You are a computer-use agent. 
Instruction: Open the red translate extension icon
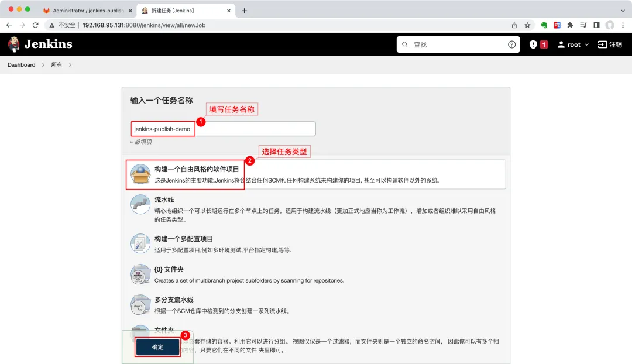pyautogui.click(x=557, y=25)
